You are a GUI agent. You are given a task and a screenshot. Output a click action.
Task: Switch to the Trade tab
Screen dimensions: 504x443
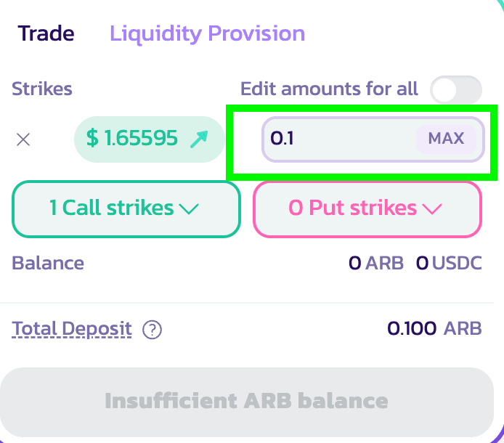point(46,33)
